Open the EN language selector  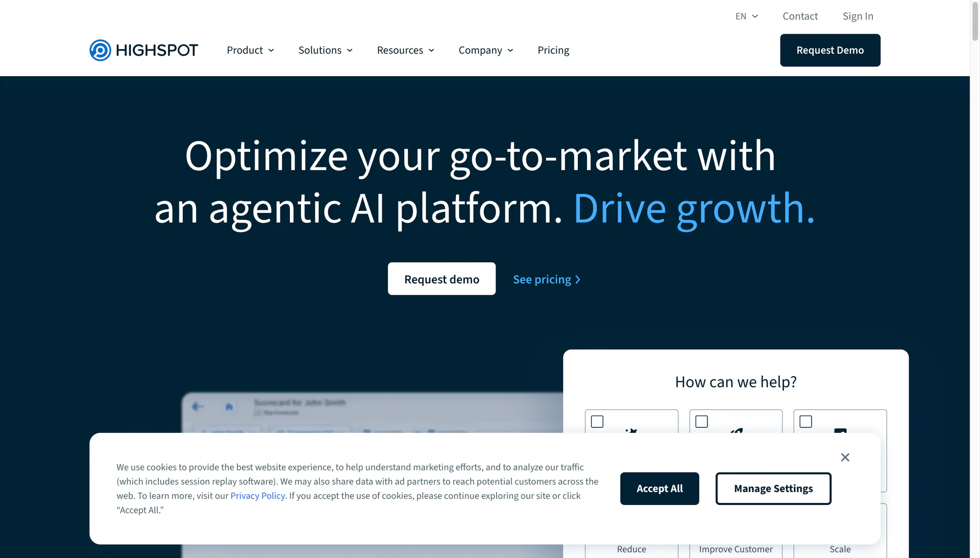tap(746, 16)
